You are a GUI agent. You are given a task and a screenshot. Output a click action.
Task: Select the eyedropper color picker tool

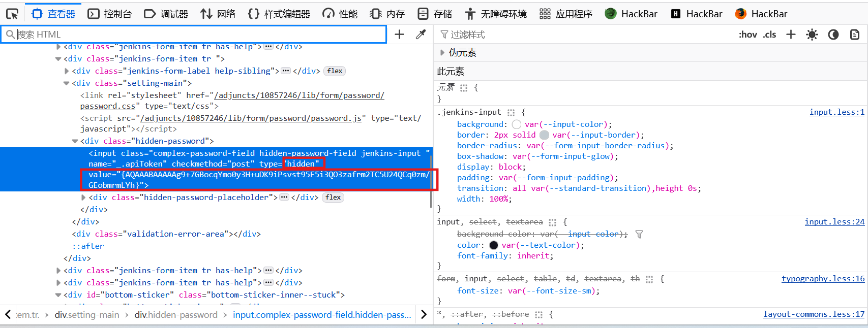(x=421, y=34)
